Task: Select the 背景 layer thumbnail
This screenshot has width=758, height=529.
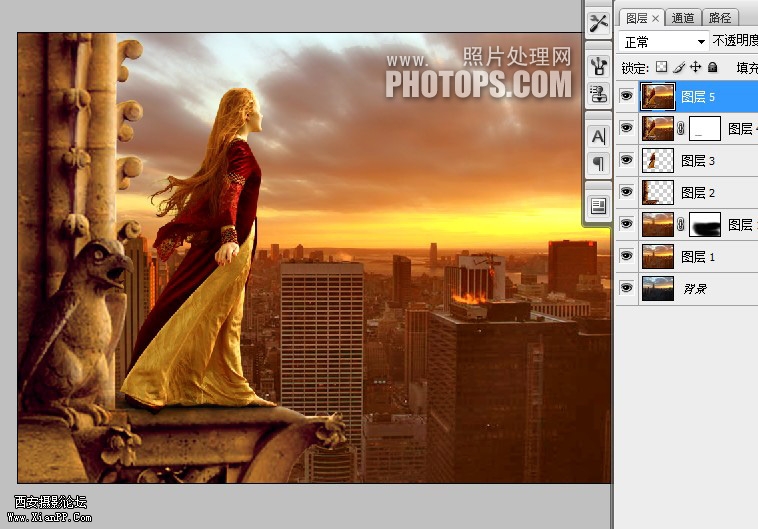Action: coord(657,289)
